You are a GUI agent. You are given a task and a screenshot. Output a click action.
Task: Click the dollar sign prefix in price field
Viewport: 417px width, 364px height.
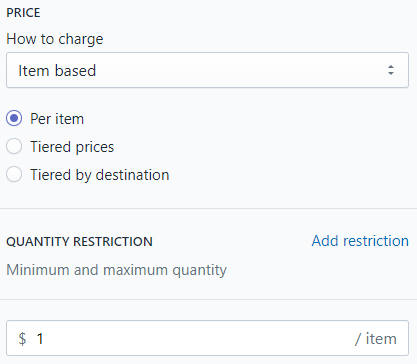pos(22,339)
